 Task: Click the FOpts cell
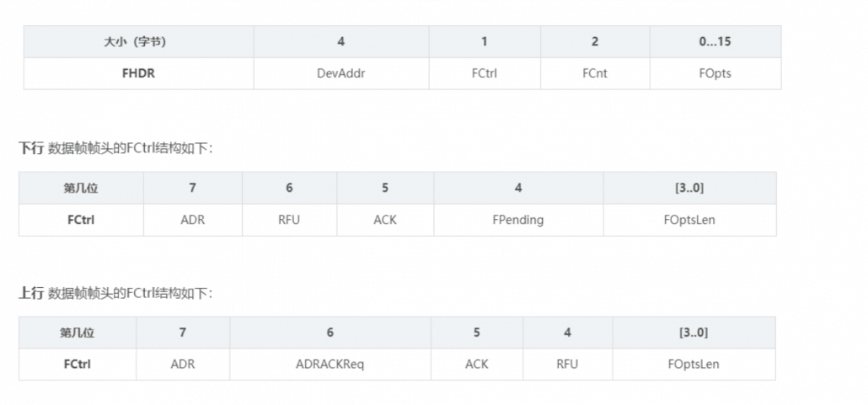(715, 73)
